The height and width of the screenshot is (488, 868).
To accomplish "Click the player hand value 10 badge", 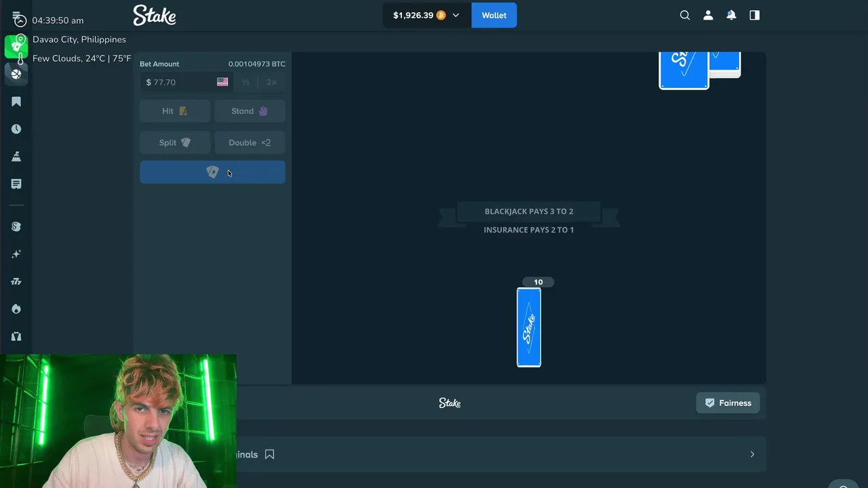I will [x=538, y=282].
